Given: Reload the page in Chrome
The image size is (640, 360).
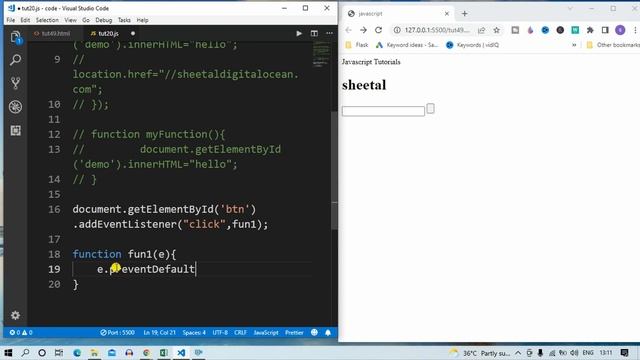Looking at the screenshot, I should (x=378, y=30).
